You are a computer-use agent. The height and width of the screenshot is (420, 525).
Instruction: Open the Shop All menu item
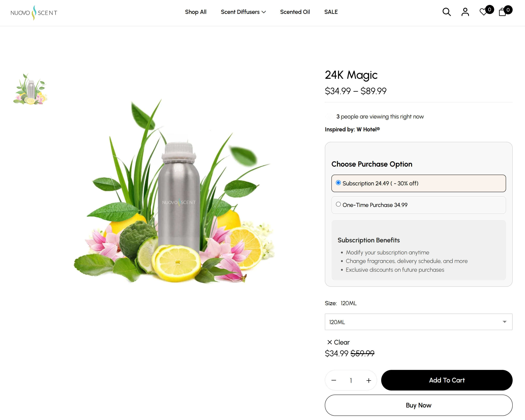tap(196, 12)
